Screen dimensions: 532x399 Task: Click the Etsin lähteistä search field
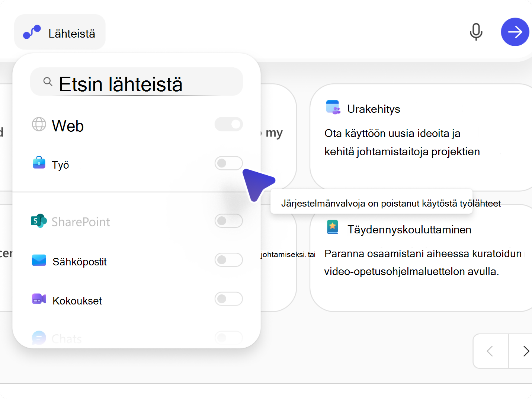(137, 82)
